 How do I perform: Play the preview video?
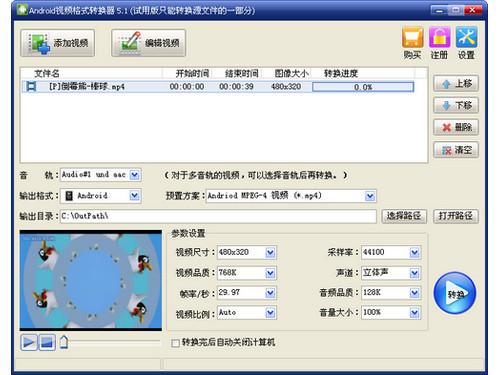(29, 342)
